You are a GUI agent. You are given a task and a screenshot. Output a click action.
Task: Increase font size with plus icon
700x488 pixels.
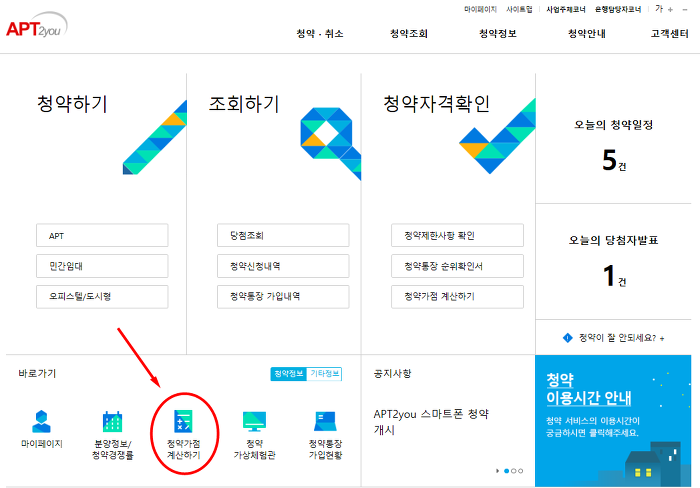pos(670,9)
